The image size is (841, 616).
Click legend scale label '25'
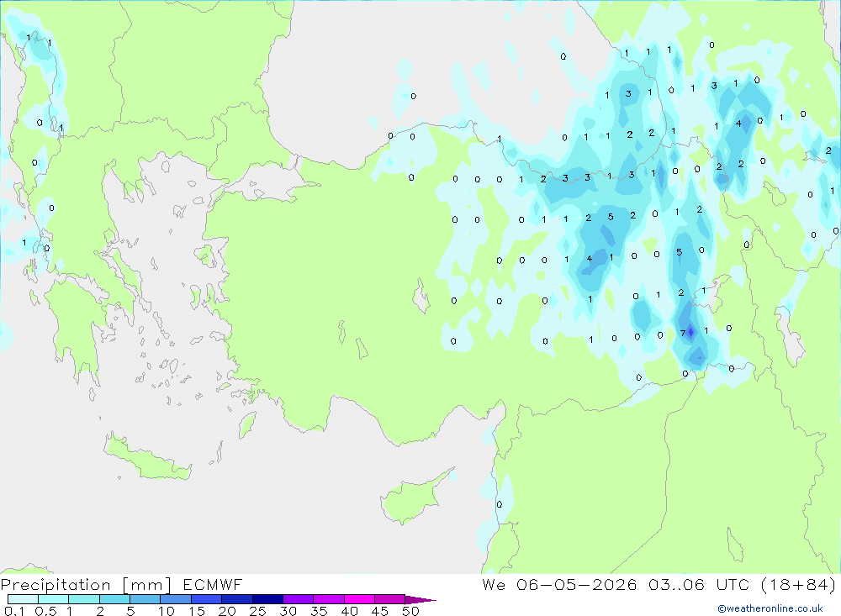click(x=258, y=611)
